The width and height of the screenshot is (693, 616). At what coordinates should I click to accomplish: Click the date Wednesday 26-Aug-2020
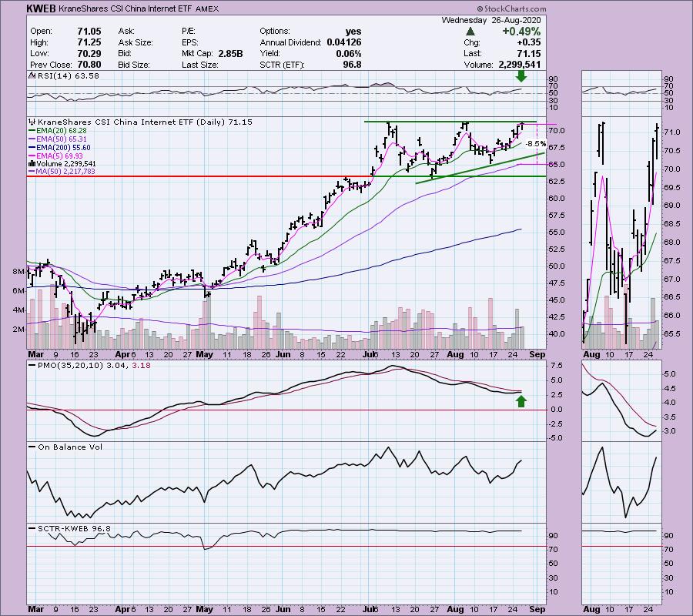[x=491, y=20]
